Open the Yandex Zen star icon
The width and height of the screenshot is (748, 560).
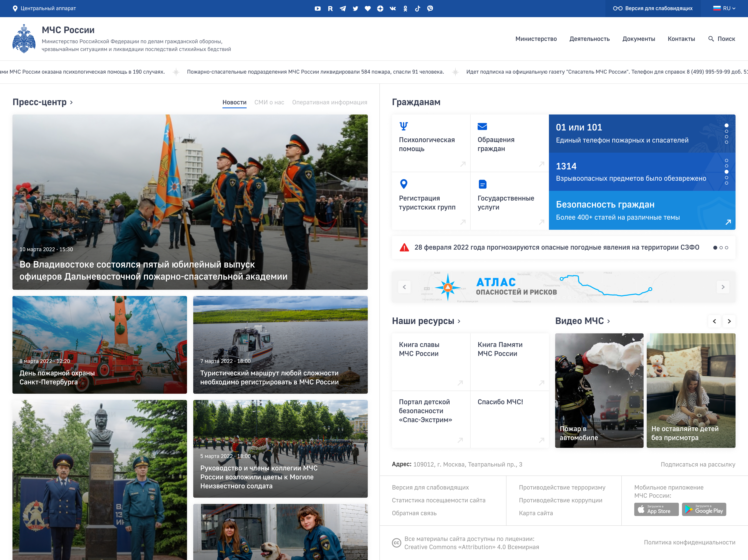[x=380, y=8]
